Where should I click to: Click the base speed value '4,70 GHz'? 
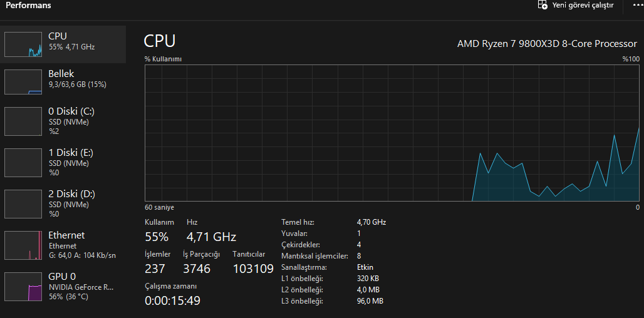(x=371, y=222)
